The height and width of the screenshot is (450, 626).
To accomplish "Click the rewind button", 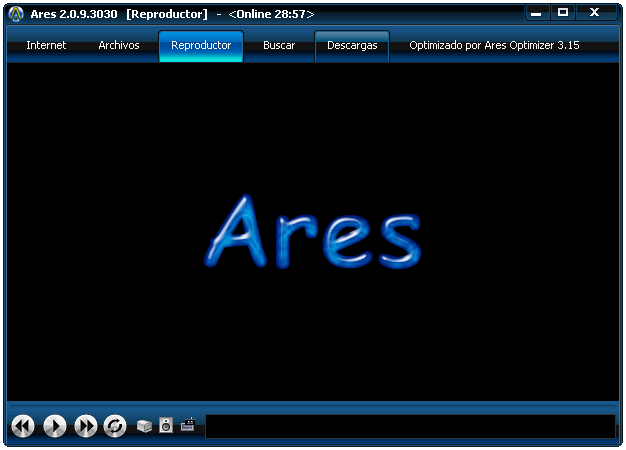I will tap(23, 426).
